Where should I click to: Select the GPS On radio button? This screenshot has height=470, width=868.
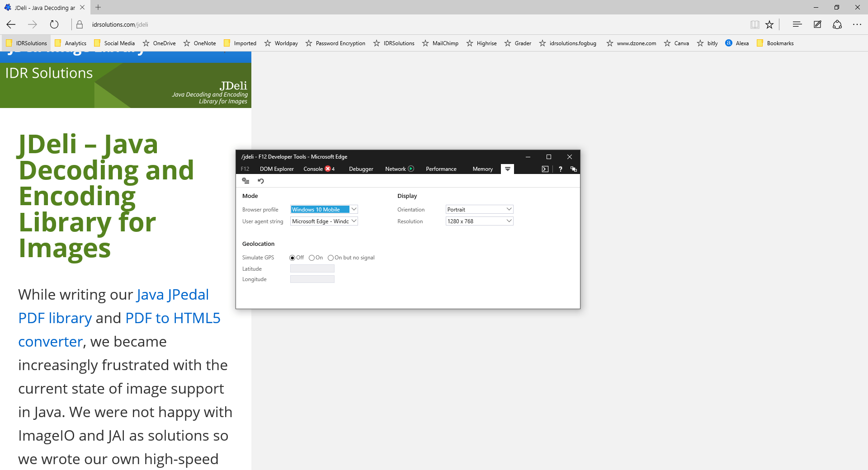click(x=311, y=258)
